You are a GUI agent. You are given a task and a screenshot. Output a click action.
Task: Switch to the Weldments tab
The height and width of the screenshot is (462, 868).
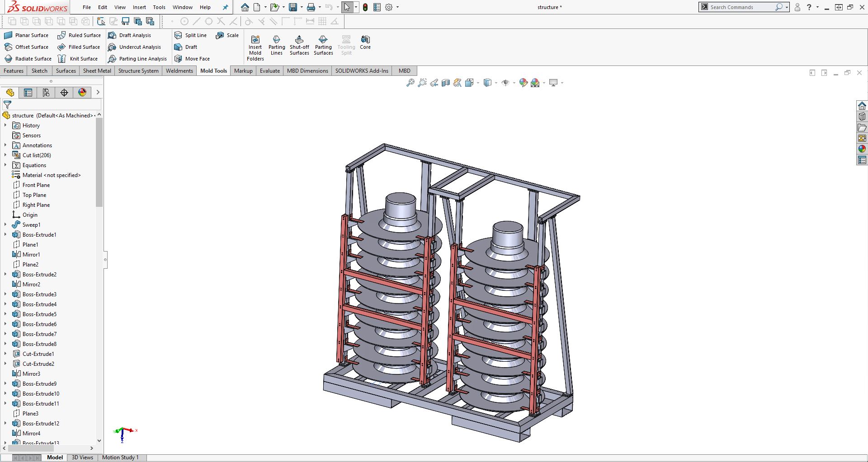(x=179, y=71)
